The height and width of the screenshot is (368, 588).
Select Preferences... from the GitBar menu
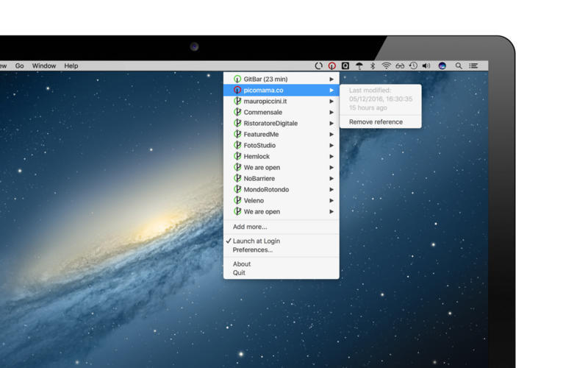point(252,250)
